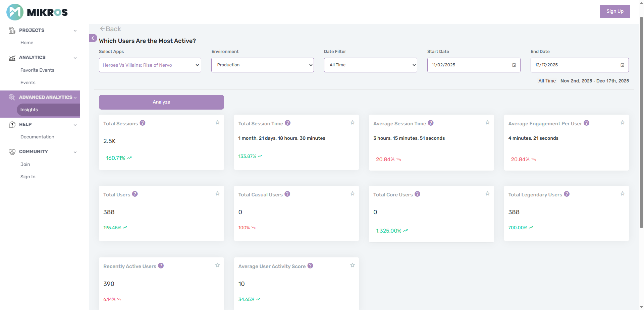Show info icon for Average Session Time
Viewport: 644px width, 310px height.
coord(431,123)
